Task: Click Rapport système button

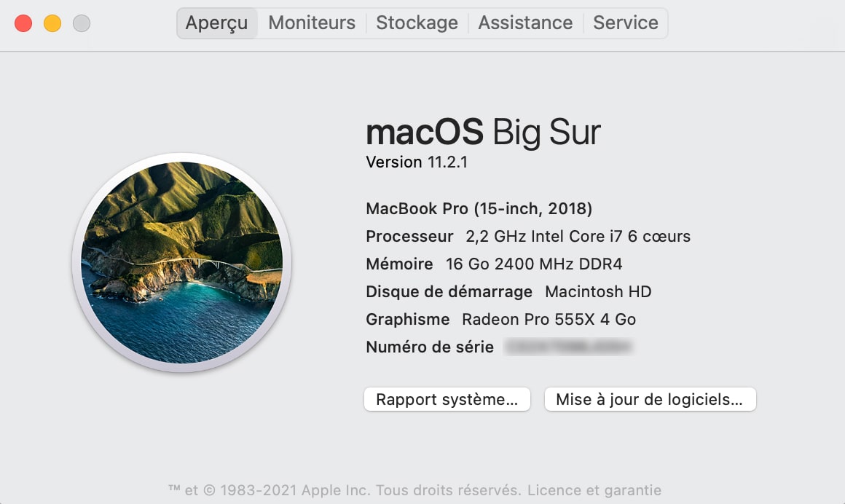Action: click(447, 398)
